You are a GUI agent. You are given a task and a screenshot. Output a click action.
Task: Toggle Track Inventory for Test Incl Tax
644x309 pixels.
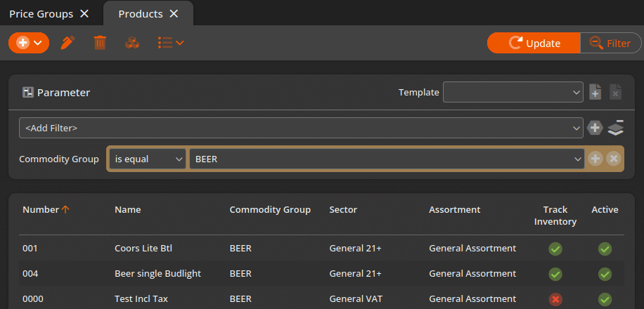(555, 299)
